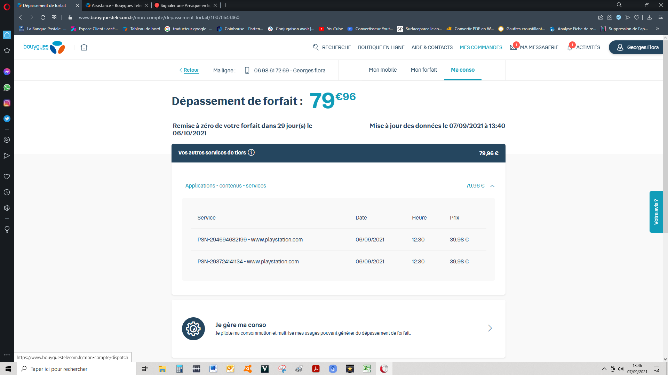Viewport: 668px width, 375px height.
Task: Click the 79€96 overage amount
Action: [x=332, y=100]
